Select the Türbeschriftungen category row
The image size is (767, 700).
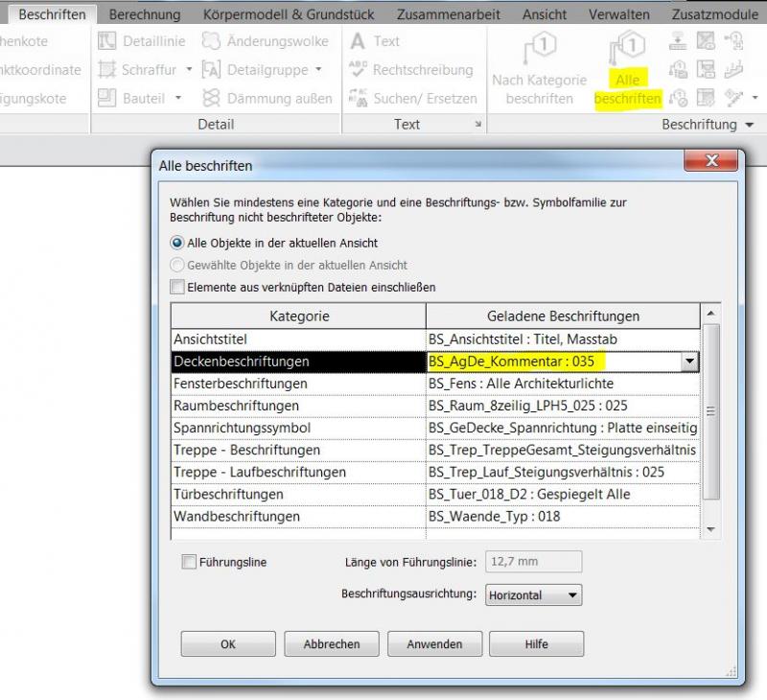[x=297, y=494]
